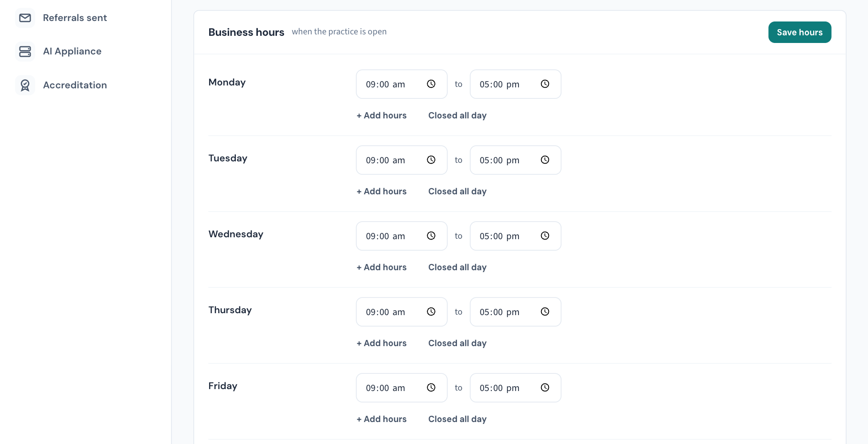Edit Tuesday 09:00 am opening time field

pos(402,160)
